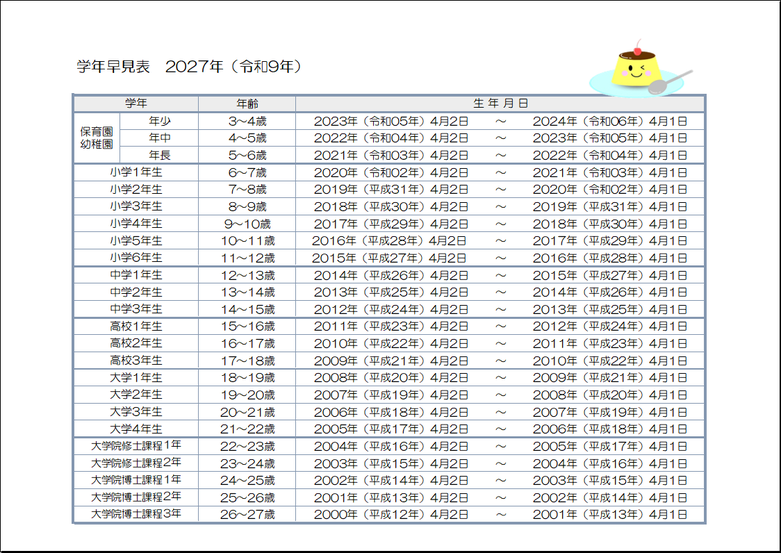
Task: Click the 小学1年生 cell
Action: (136, 172)
